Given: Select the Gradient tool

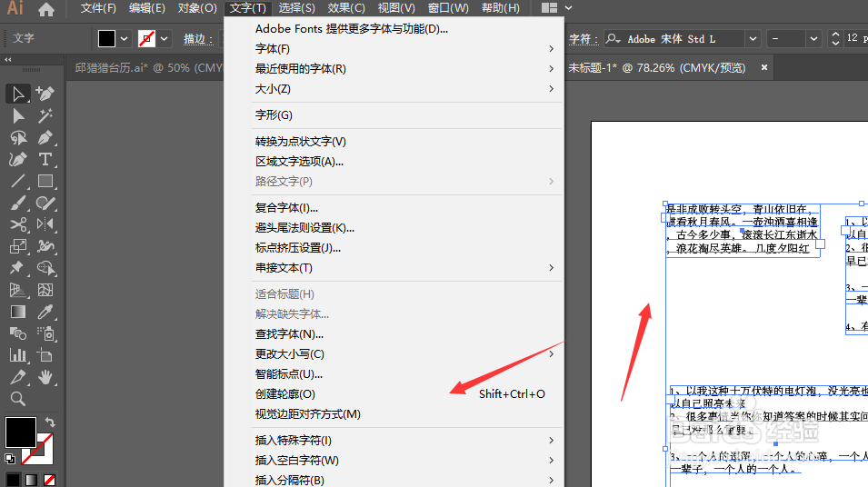Looking at the screenshot, I should 17,313.
